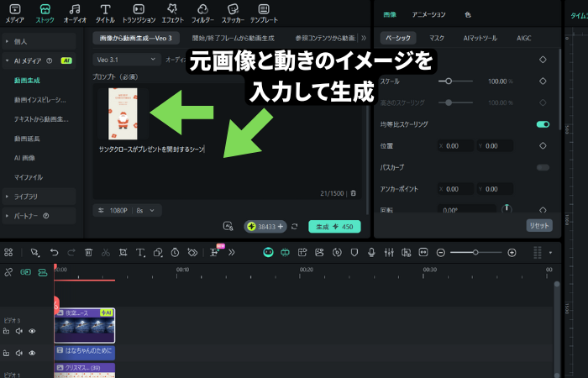Open timeline view options dropdown arrow
Viewport: 588px width, 378px height.
[550, 253]
